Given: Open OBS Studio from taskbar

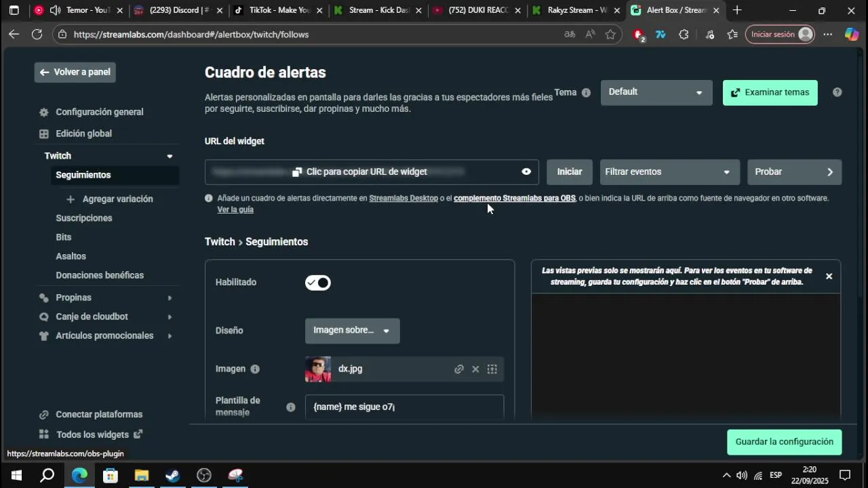Looking at the screenshot, I should pos(204,475).
